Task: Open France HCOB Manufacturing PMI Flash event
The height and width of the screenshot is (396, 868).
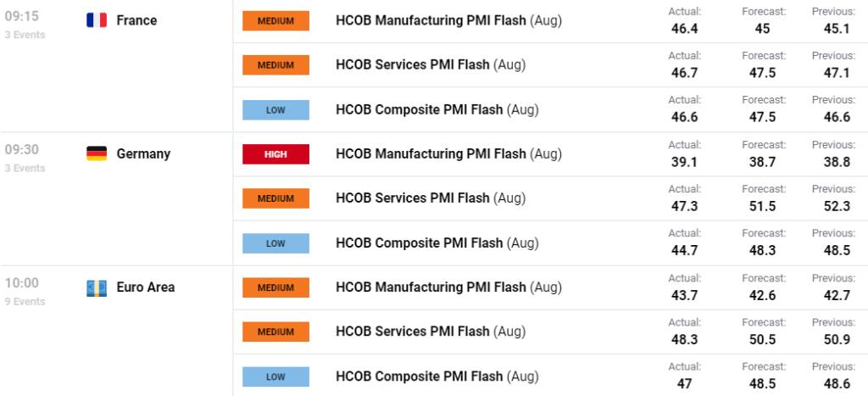Action: click(x=448, y=21)
